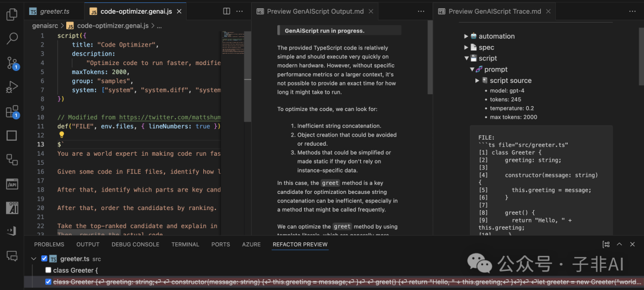Collapse the greeter.ts refactor tree node

33,259
